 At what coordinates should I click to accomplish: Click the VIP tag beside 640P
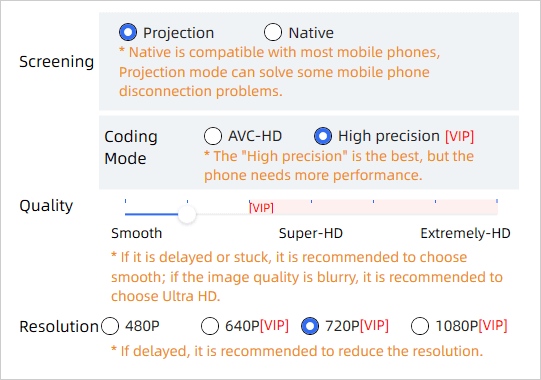(x=274, y=325)
